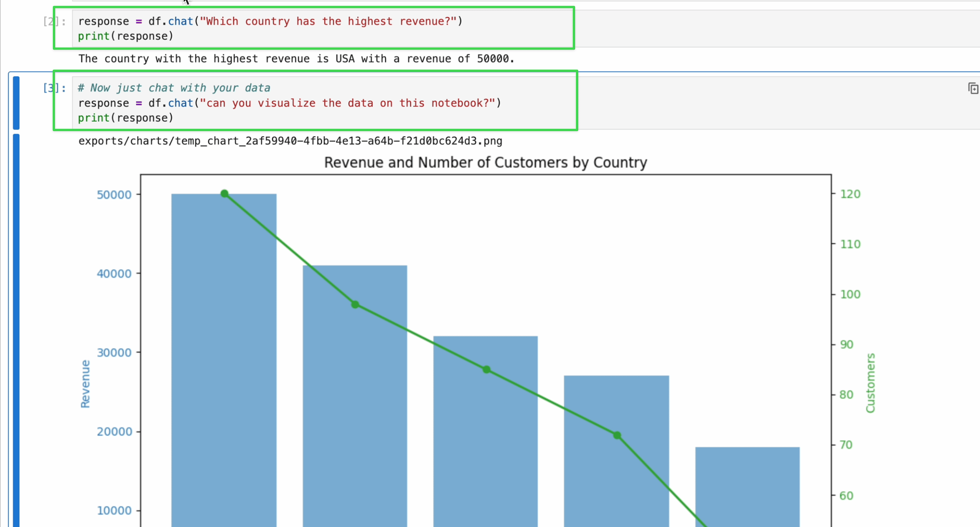Click the tallest blue bar at 50000
Viewport: 980px width, 527px height.
224,359
